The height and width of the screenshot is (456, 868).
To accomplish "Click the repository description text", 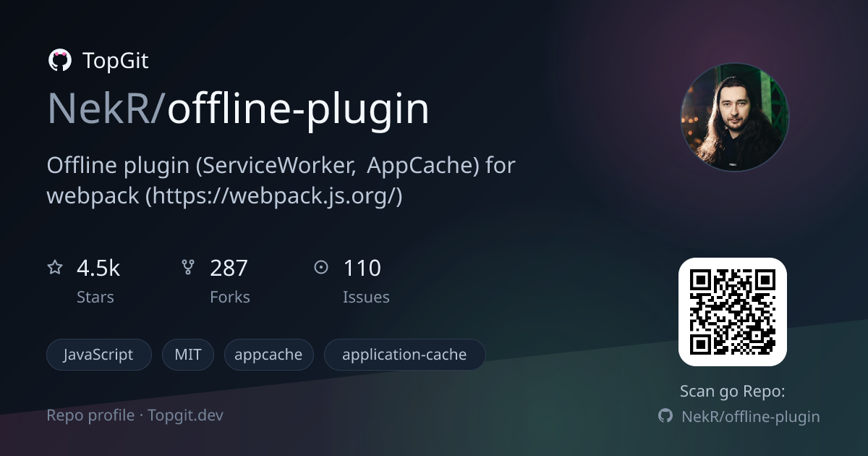I will point(281,180).
